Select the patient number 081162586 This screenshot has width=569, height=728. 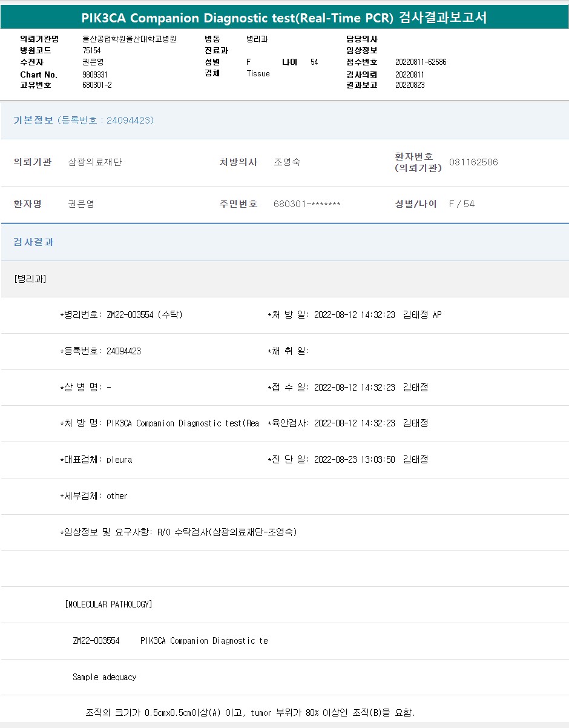473,162
